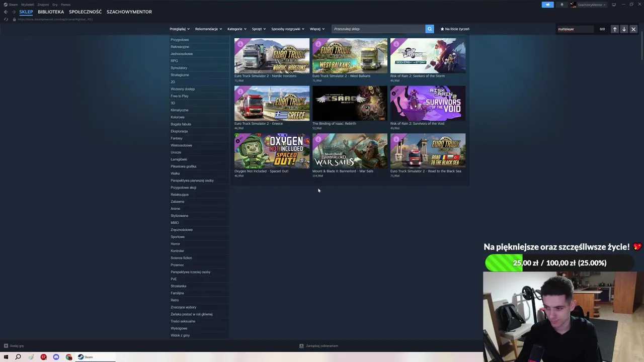Reload the store page

[6, 19]
